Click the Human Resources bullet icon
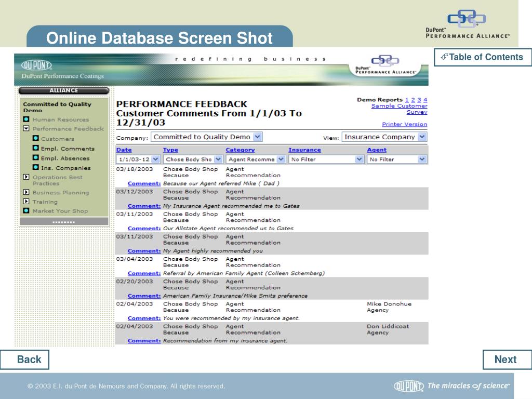This screenshot has height=399, width=532. (26, 119)
